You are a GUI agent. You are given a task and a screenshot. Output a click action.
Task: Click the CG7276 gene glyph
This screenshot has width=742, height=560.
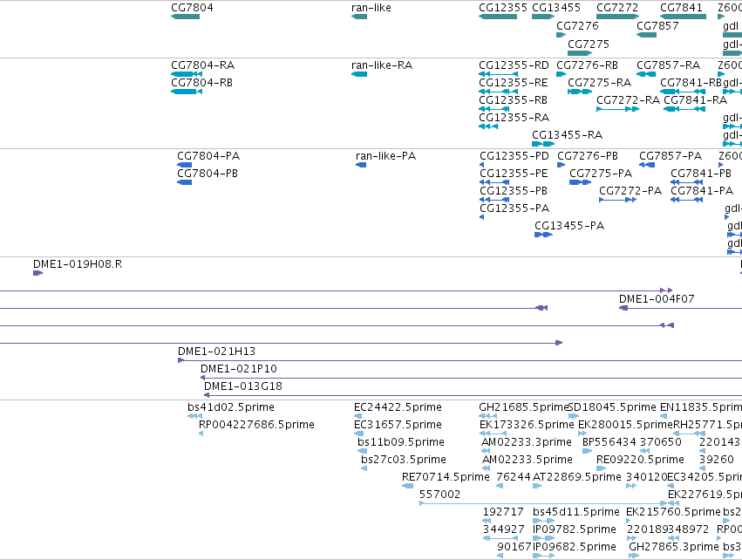click(x=562, y=35)
